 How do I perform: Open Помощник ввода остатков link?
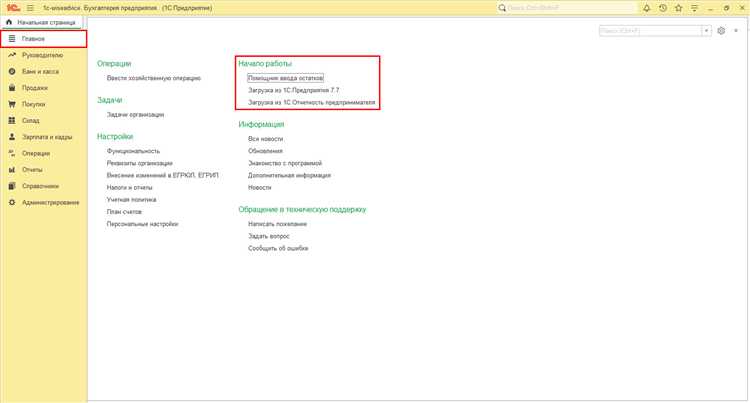286,78
